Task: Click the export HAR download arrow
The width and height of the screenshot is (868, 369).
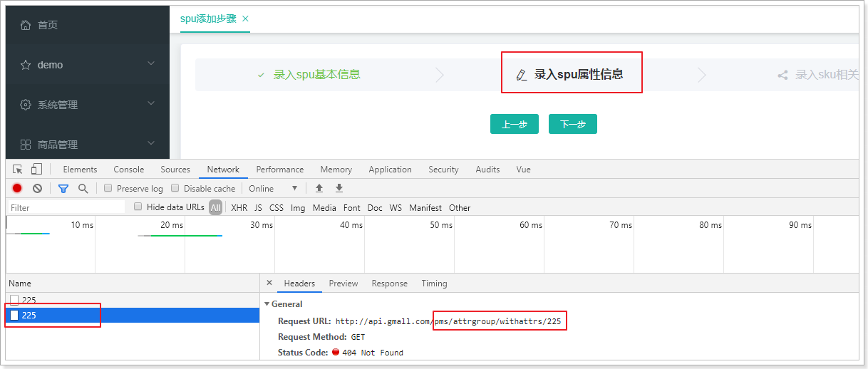Action: pyautogui.click(x=339, y=188)
